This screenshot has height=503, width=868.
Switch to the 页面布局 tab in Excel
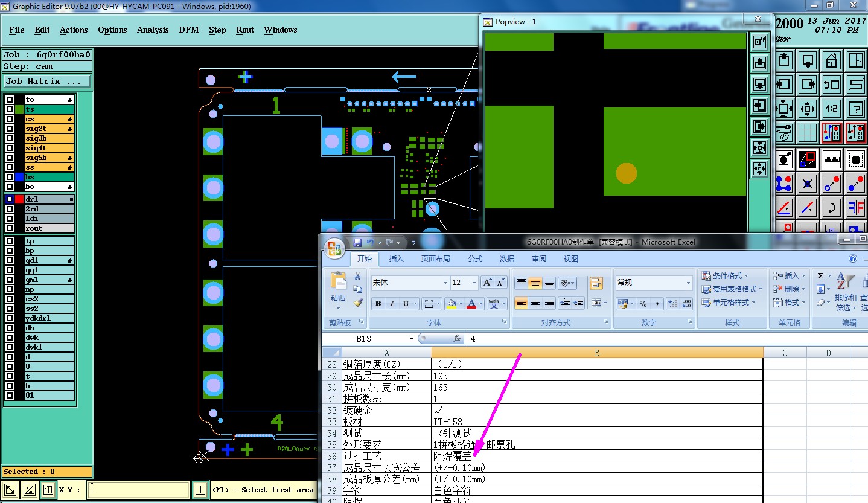coord(435,259)
